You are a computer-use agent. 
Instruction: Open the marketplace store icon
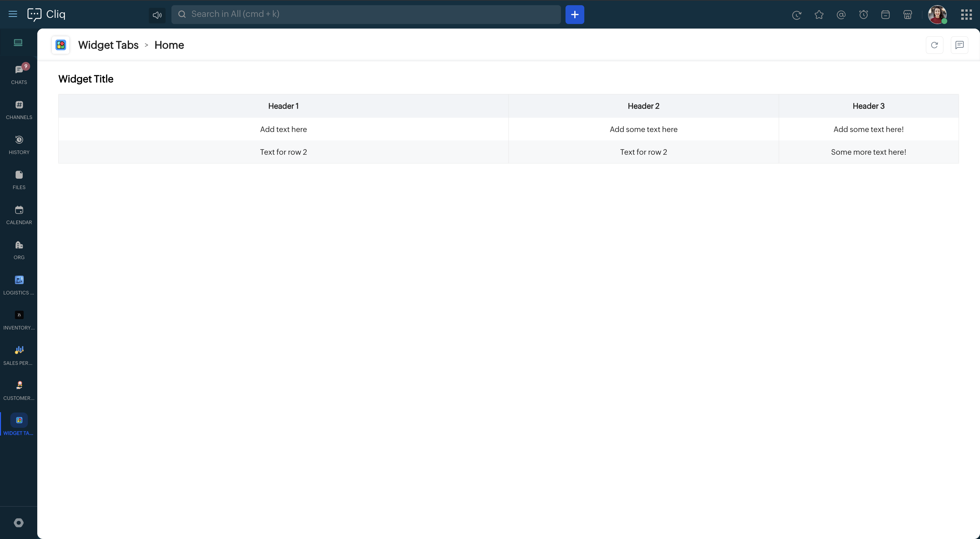907,15
